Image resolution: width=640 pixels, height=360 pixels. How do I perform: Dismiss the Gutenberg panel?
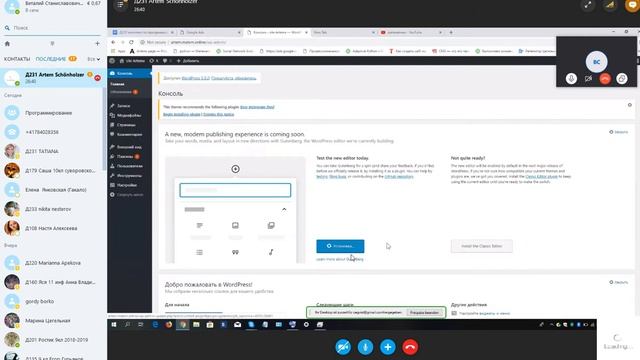pos(619,132)
